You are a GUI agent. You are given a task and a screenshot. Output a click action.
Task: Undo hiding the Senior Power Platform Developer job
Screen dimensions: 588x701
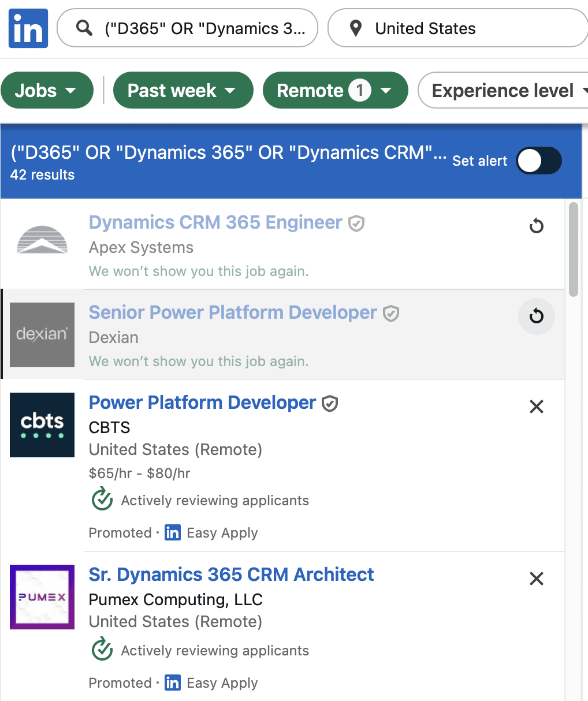pyautogui.click(x=536, y=316)
